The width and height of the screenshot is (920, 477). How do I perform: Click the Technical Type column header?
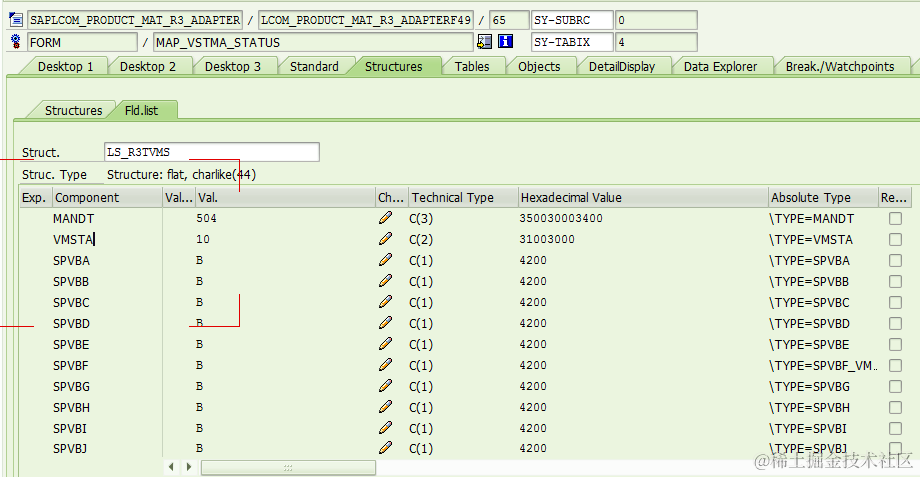click(464, 198)
